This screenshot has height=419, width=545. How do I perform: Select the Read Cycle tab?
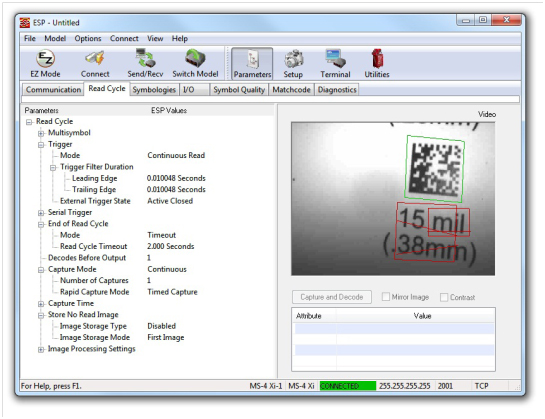point(107,89)
